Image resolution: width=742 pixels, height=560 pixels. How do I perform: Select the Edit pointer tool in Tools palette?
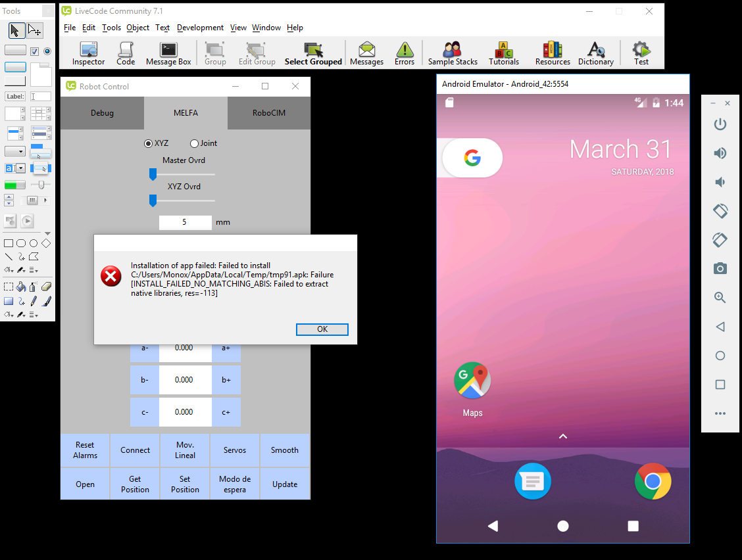[35, 31]
